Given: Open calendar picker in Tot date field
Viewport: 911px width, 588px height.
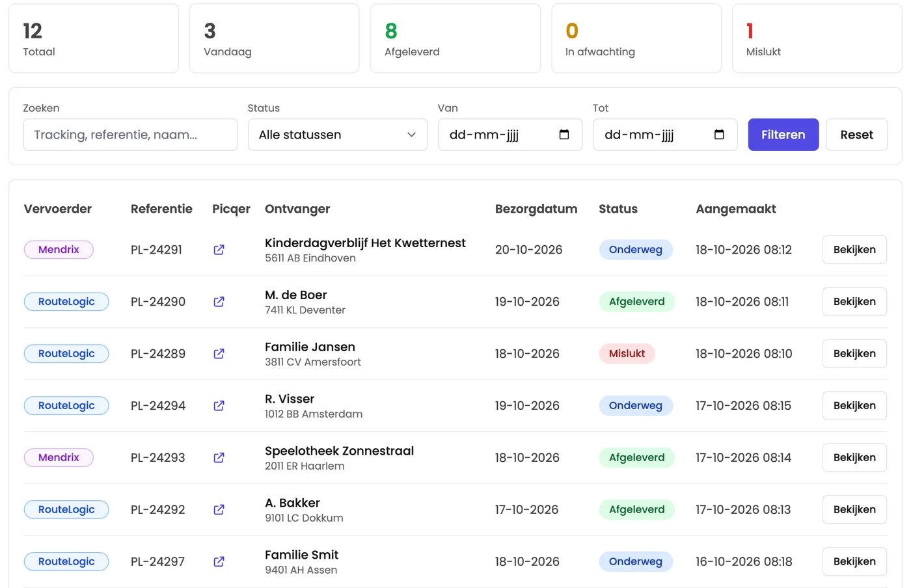Looking at the screenshot, I should coord(719,135).
